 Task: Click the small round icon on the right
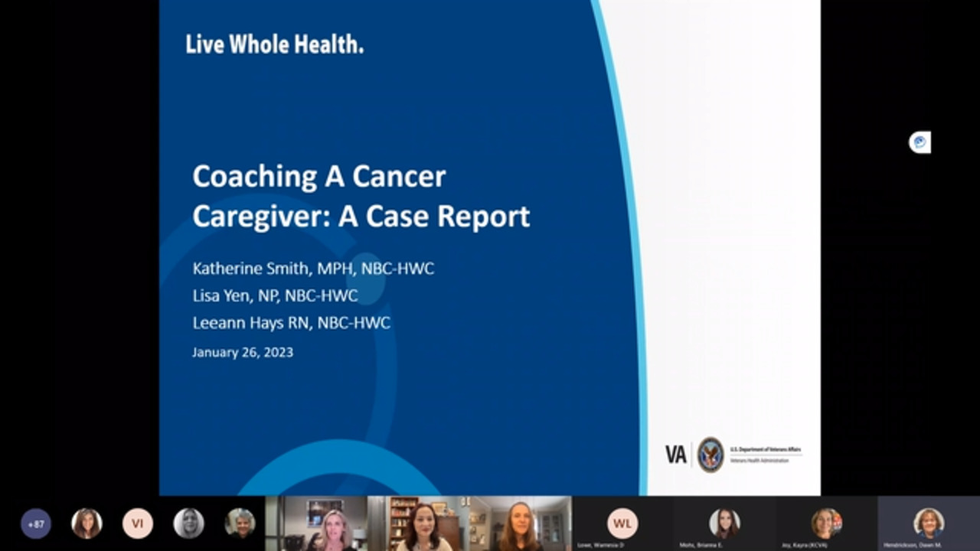pos(920,142)
